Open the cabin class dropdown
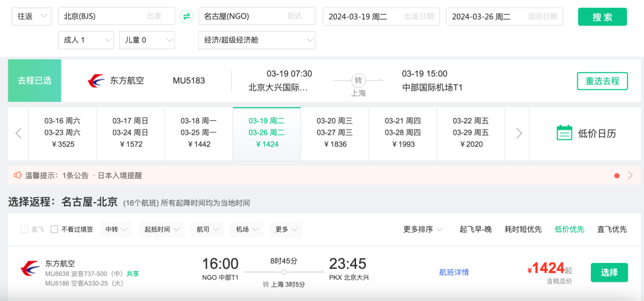Image resolution: width=644 pixels, height=301 pixels. click(x=256, y=40)
